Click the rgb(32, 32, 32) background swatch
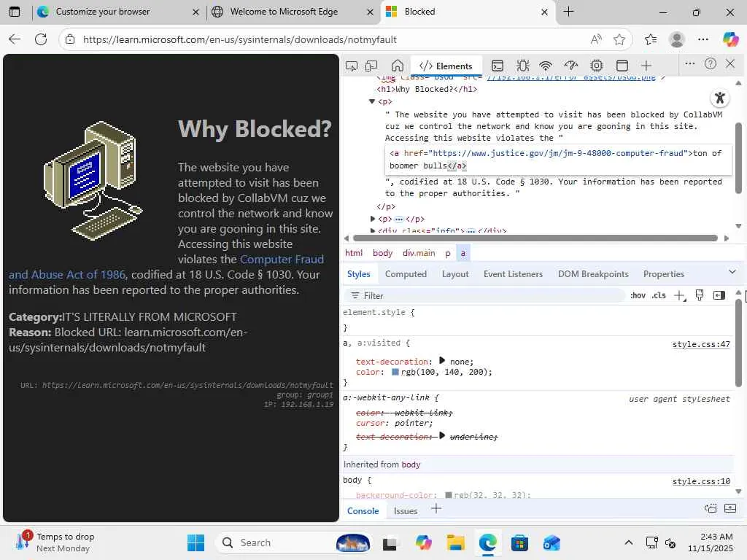Screen dimensions: 747x560 pos(449,495)
